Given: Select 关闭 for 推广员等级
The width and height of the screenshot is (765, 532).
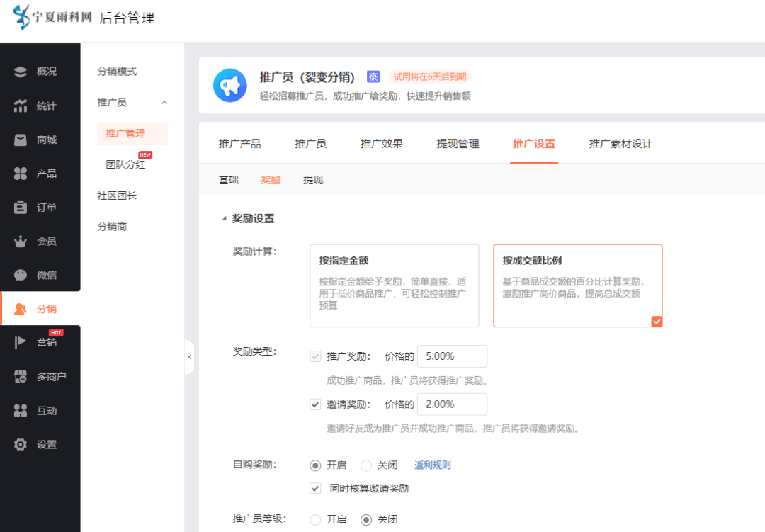Looking at the screenshot, I should [x=366, y=520].
